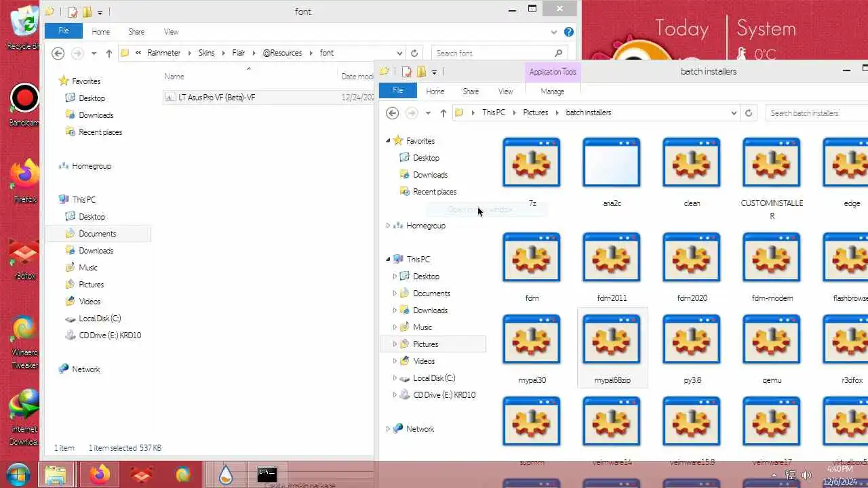Image resolution: width=868 pixels, height=488 pixels.
Task: Open the File tab in batch installers
Action: (x=398, y=91)
